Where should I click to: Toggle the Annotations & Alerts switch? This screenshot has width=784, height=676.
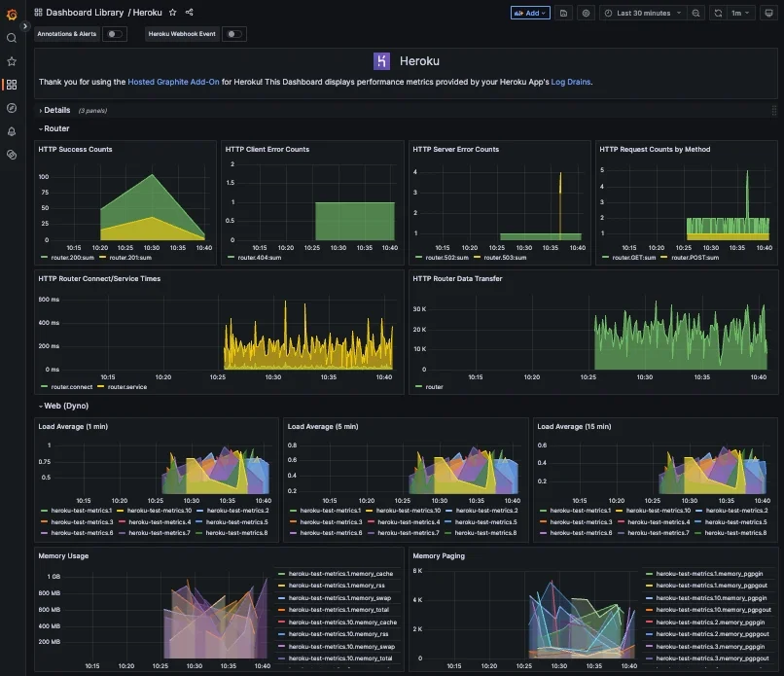113,32
